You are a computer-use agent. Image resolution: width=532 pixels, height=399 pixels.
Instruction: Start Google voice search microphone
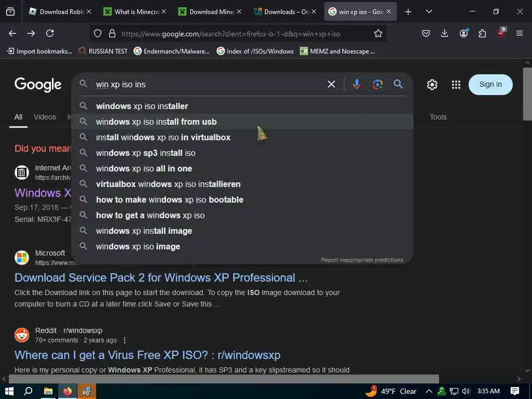(x=356, y=84)
